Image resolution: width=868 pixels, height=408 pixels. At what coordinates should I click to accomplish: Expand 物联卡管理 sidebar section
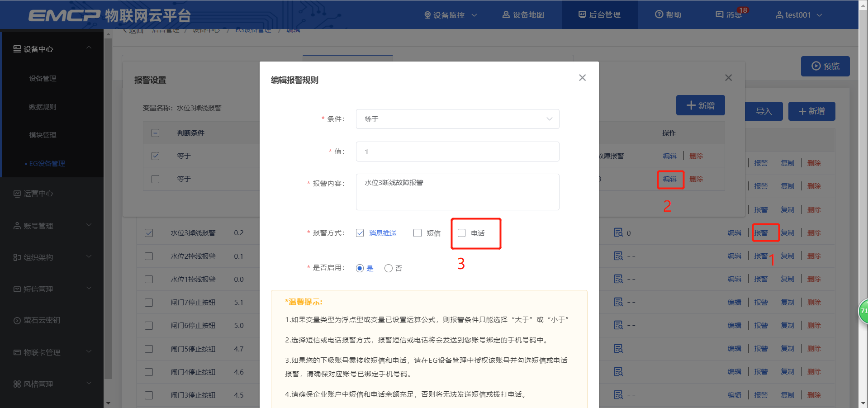(52, 352)
